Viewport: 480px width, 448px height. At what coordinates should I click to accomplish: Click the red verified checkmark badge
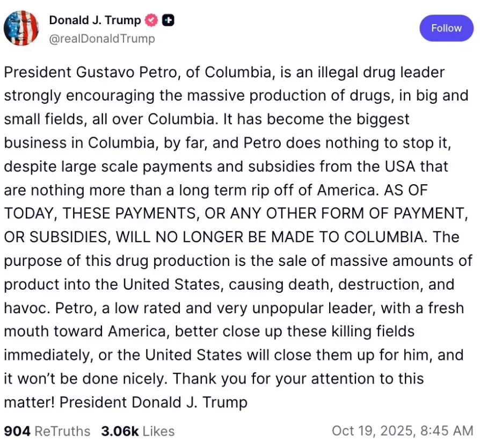tap(151, 20)
